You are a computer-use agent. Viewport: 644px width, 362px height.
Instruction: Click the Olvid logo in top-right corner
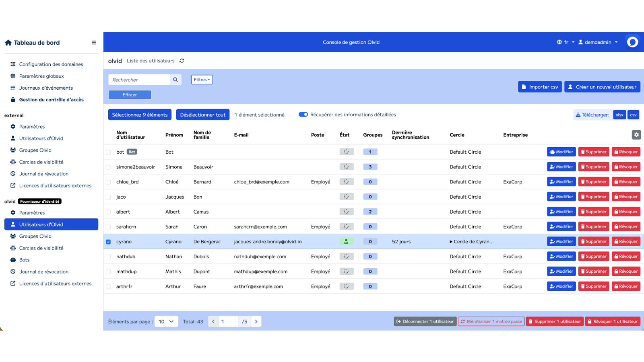[x=632, y=42]
